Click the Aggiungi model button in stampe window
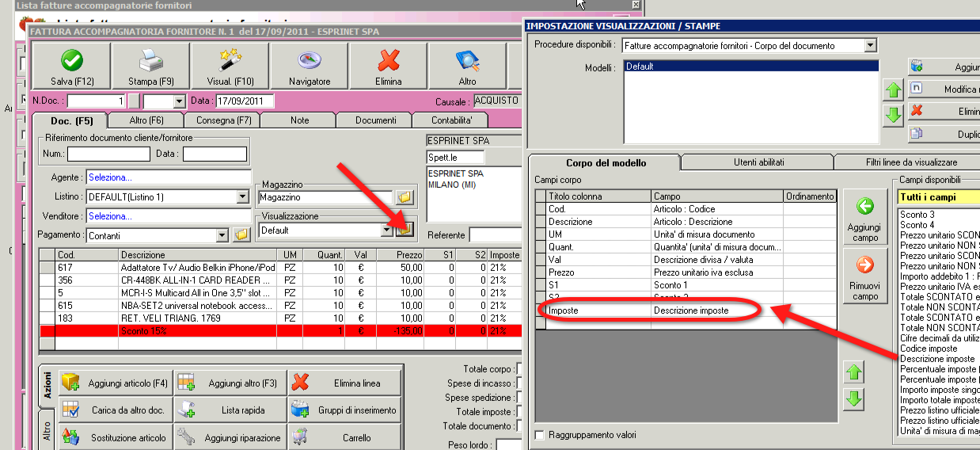 (944, 67)
